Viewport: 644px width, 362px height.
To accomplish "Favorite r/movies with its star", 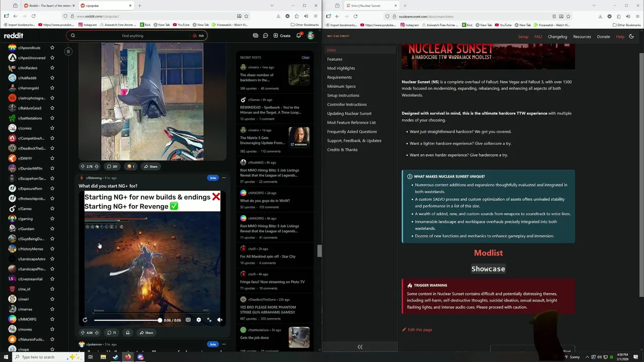I will tap(52, 329).
